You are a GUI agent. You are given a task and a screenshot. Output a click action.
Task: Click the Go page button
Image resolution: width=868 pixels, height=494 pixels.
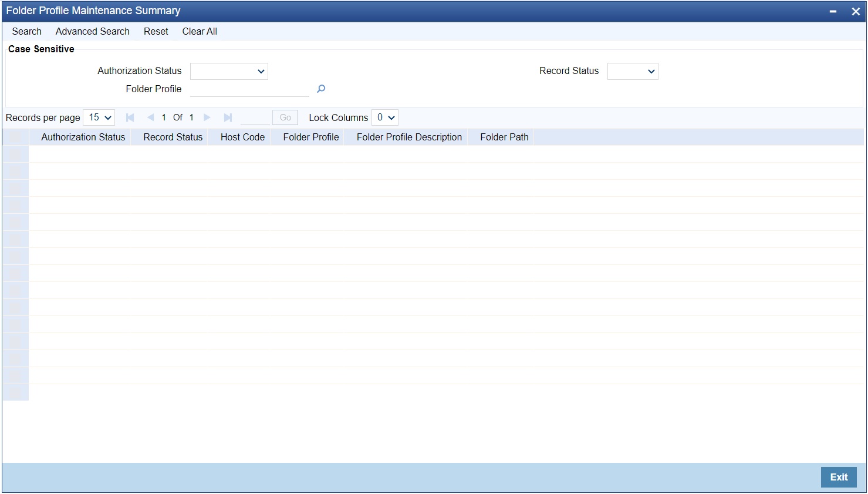(285, 117)
